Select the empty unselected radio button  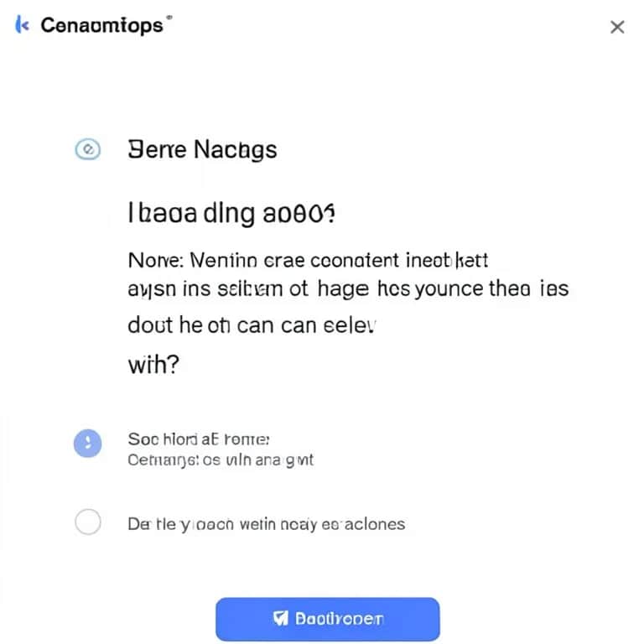(88, 523)
